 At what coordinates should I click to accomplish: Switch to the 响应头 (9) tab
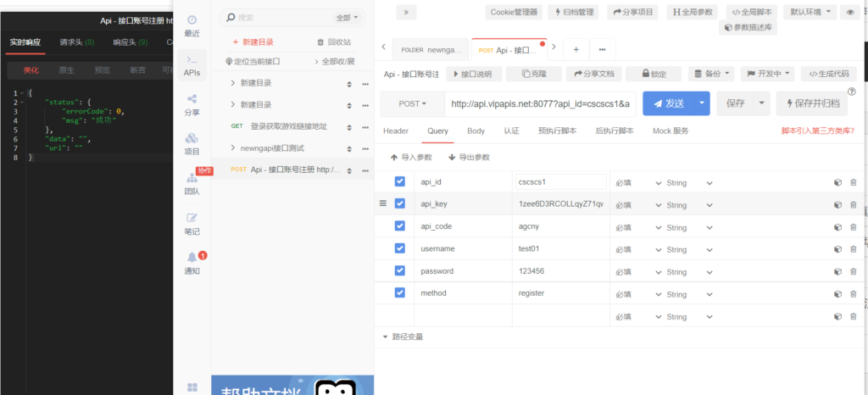coord(130,42)
